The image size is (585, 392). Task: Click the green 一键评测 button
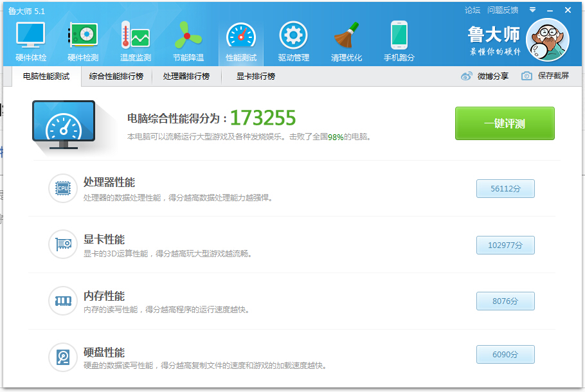[505, 123]
